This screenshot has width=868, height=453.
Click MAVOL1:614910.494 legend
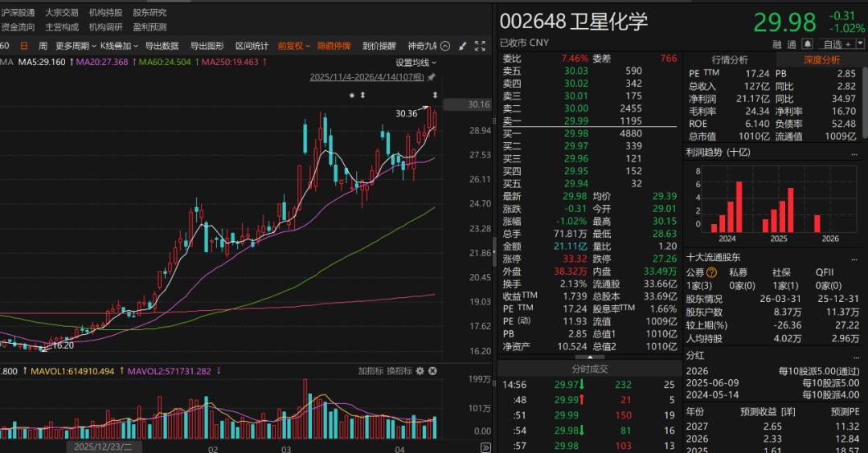point(72,371)
